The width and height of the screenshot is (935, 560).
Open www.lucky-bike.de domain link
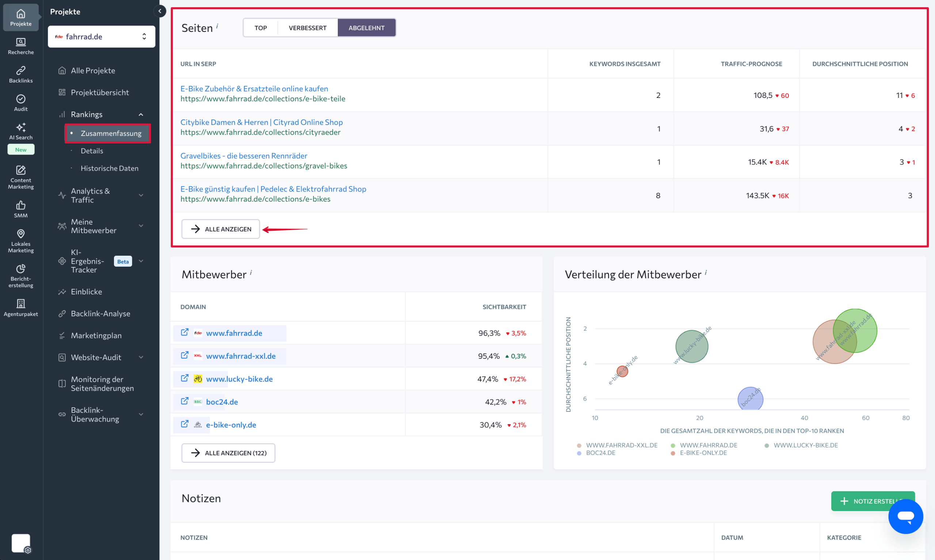(239, 378)
